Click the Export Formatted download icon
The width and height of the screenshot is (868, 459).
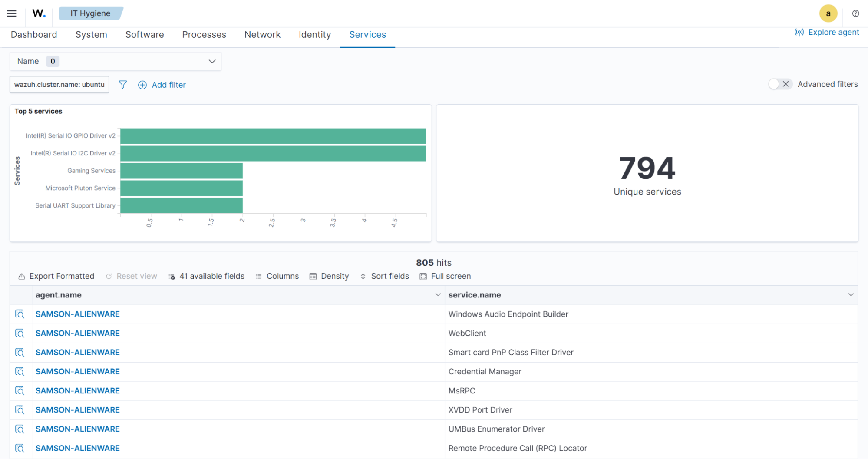[x=21, y=276]
